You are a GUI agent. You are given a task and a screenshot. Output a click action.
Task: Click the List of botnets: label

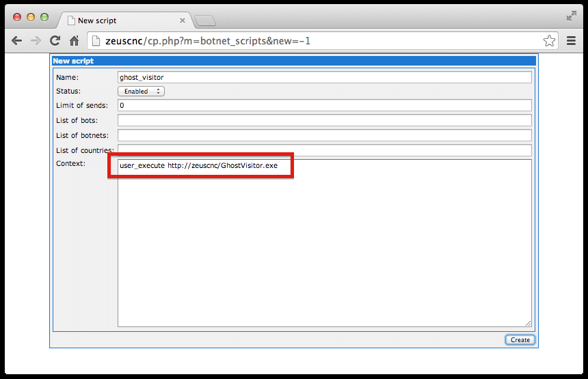(x=83, y=136)
